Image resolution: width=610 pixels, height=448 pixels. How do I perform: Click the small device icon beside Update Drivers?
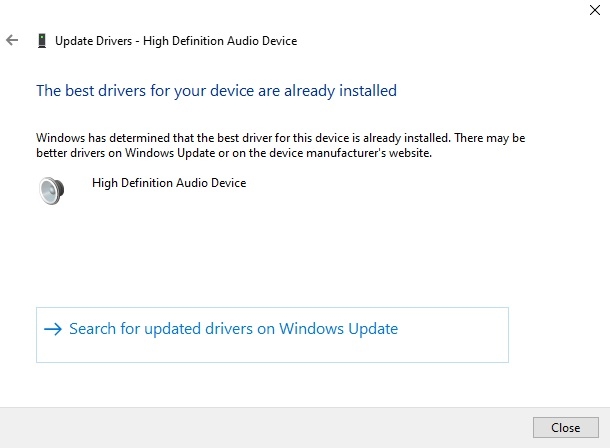coord(41,41)
